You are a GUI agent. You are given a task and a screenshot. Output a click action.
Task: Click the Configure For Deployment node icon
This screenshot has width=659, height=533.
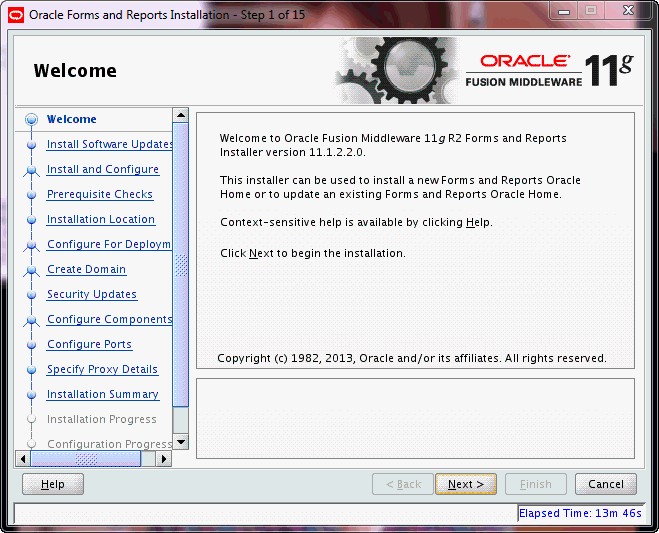pos(31,245)
